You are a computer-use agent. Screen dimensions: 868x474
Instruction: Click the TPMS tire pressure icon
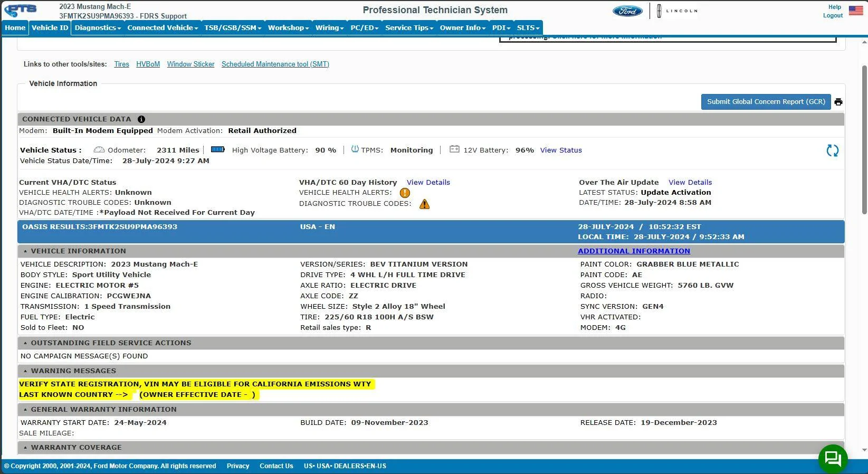click(x=355, y=149)
